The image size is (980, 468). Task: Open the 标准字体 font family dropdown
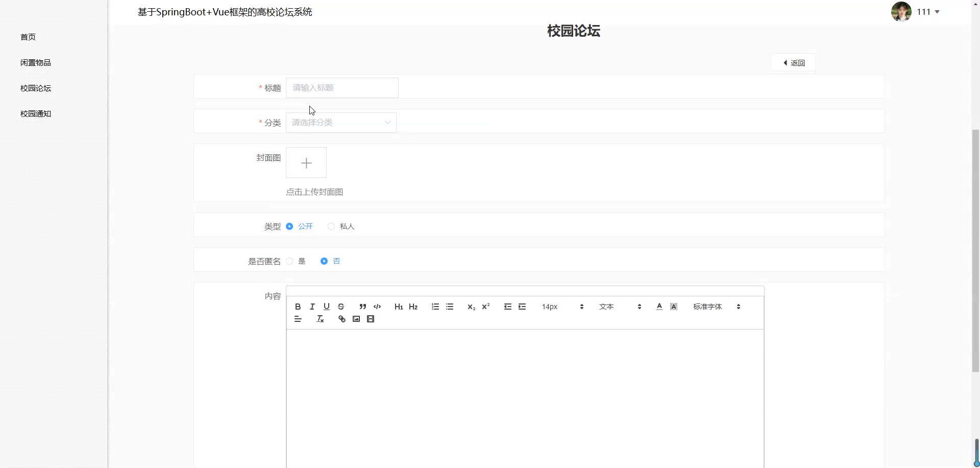717,307
